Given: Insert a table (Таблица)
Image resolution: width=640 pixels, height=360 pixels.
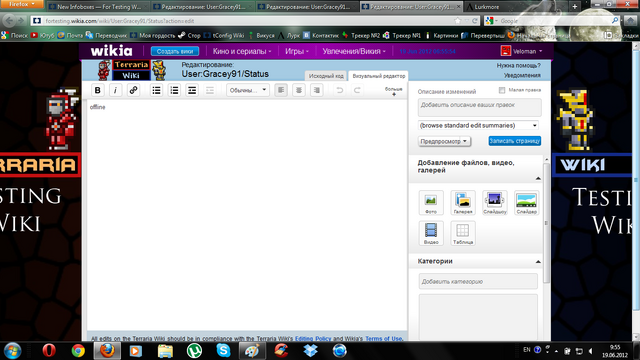Looking at the screenshot, I should point(463,233).
